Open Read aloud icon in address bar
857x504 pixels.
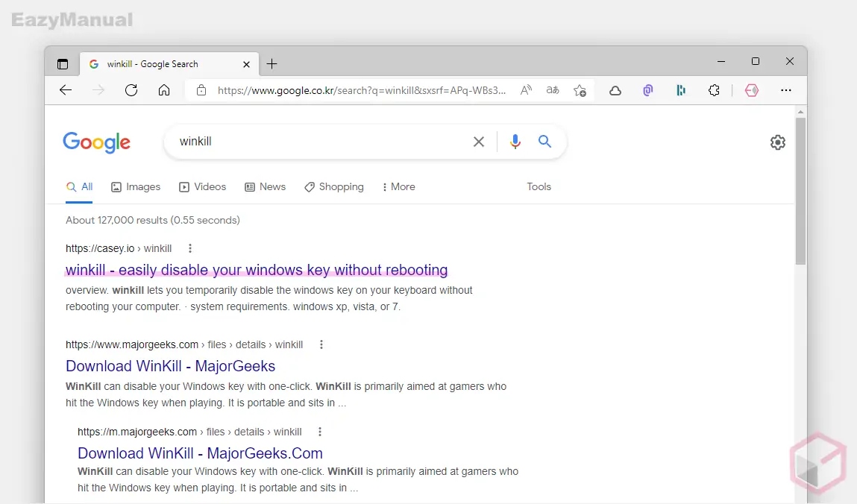pos(527,90)
